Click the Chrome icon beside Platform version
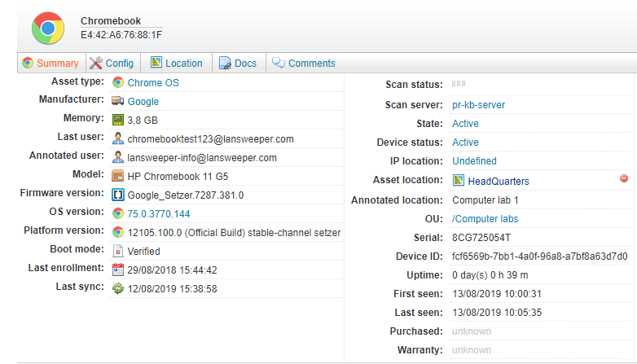This screenshot has height=364, width=637. (x=118, y=232)
